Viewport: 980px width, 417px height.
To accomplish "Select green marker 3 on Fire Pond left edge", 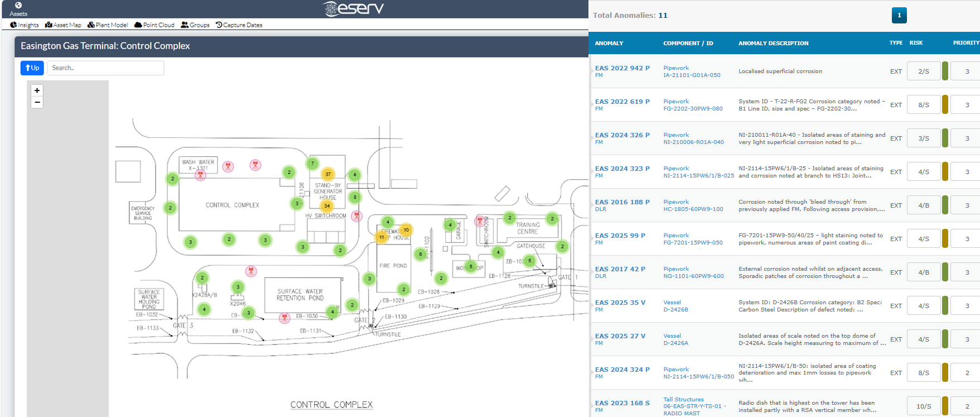I will click(x=369, y=278).
